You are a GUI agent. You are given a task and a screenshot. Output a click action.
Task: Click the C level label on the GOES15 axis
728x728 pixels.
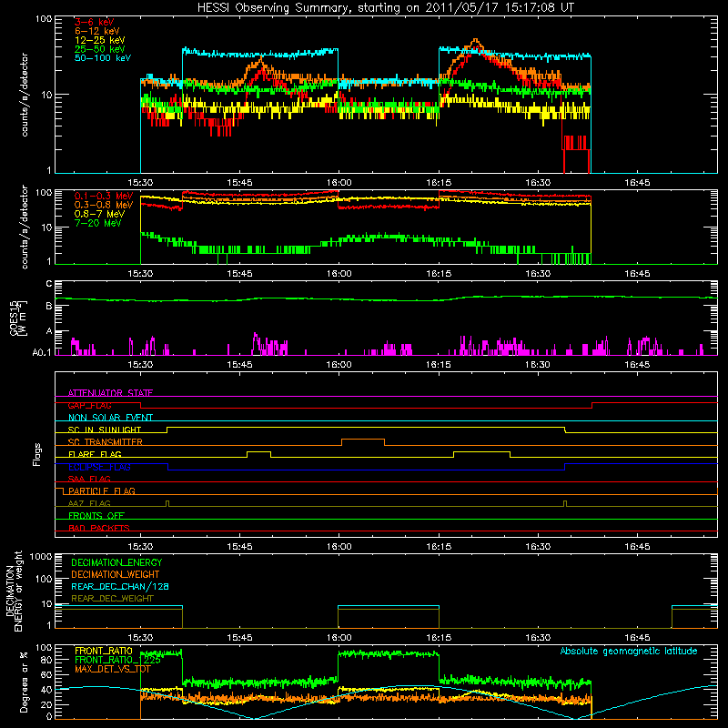pyautogui.click(x=49, y=284)
